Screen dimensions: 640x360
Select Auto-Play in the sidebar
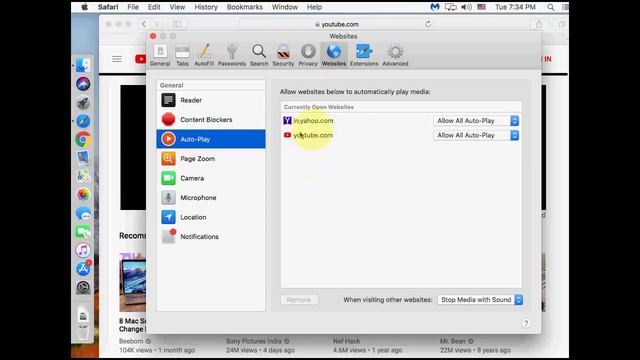point(211,139)
